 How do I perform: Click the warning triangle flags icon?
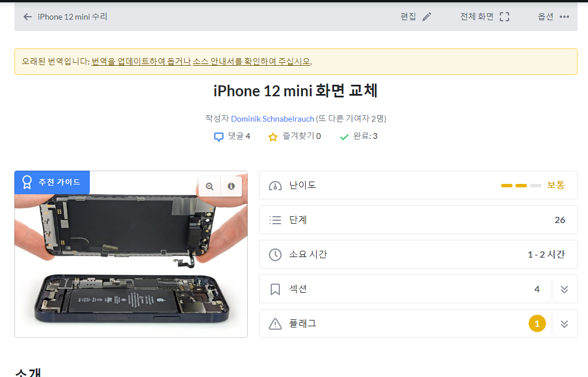[x=275, y=324]
